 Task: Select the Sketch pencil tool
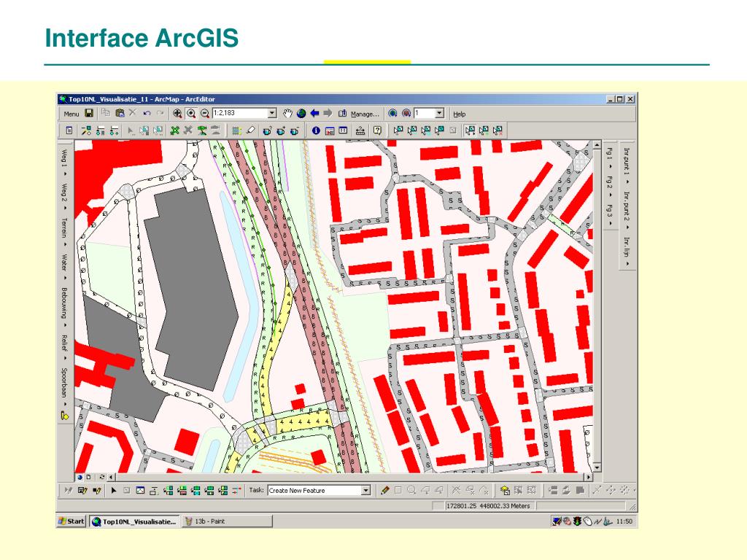(x=385, y=490)
